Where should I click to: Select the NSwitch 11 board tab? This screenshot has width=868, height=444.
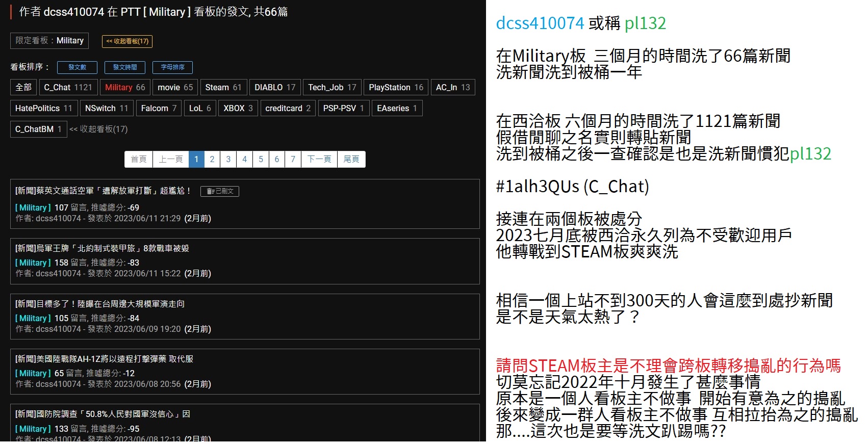107,108
